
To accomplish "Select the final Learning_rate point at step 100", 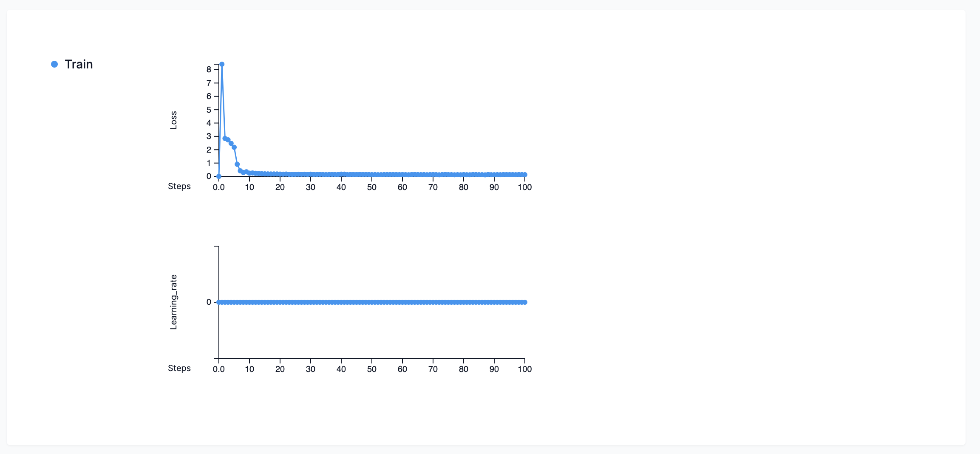I will (x=525, y=302).
